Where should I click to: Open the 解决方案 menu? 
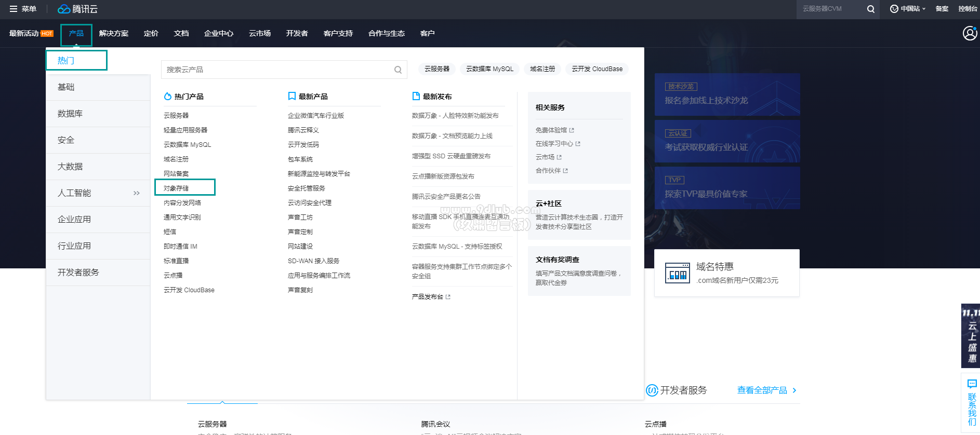113,33
